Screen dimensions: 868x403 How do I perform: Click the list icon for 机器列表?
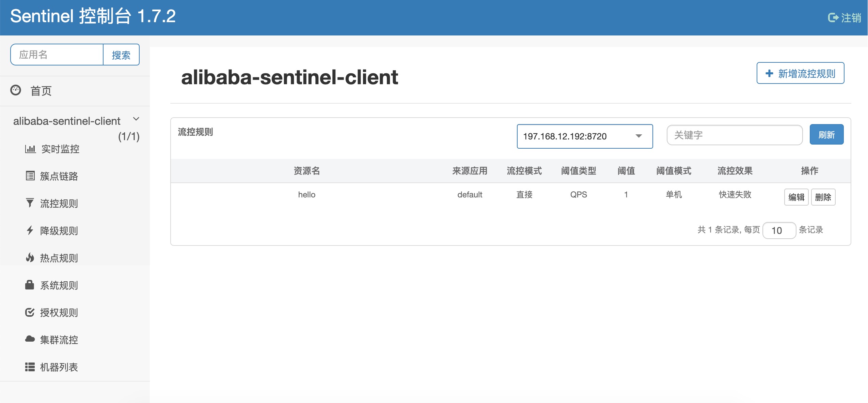(30, 367)
